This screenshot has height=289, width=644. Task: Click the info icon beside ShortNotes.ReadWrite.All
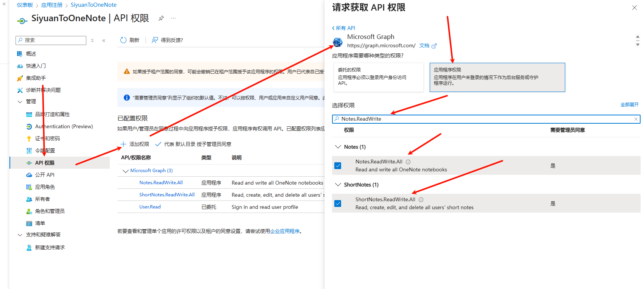[421, 200]
